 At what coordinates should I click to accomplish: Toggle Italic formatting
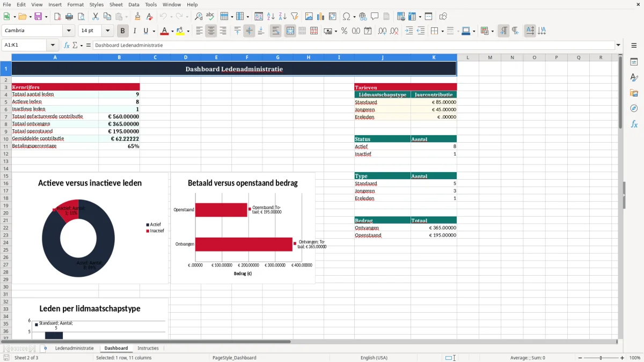point(135,31)
